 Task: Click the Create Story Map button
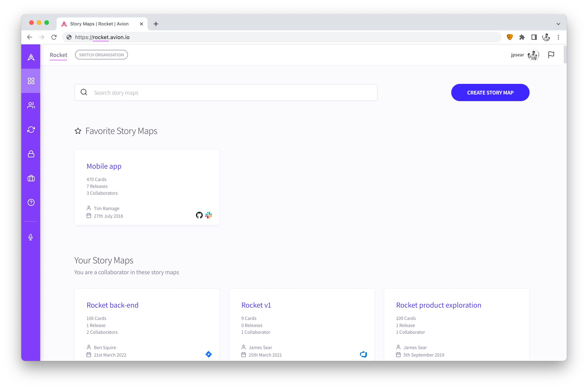[x=490, y=93]
